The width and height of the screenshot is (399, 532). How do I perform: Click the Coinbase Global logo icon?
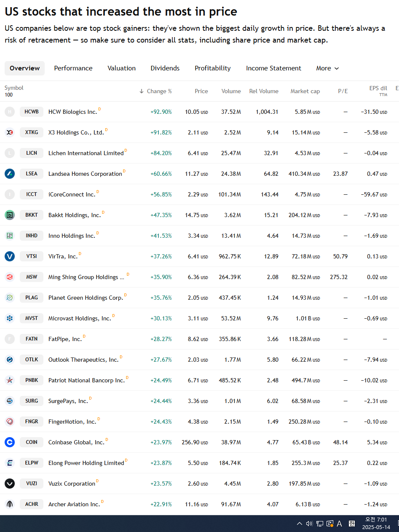tap(10, 442)
